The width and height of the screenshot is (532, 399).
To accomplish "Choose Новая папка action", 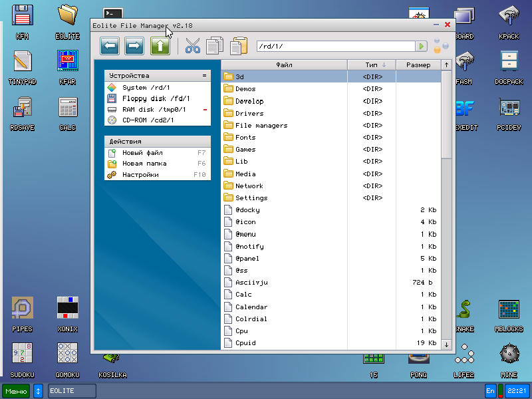I will coord(144,164).
